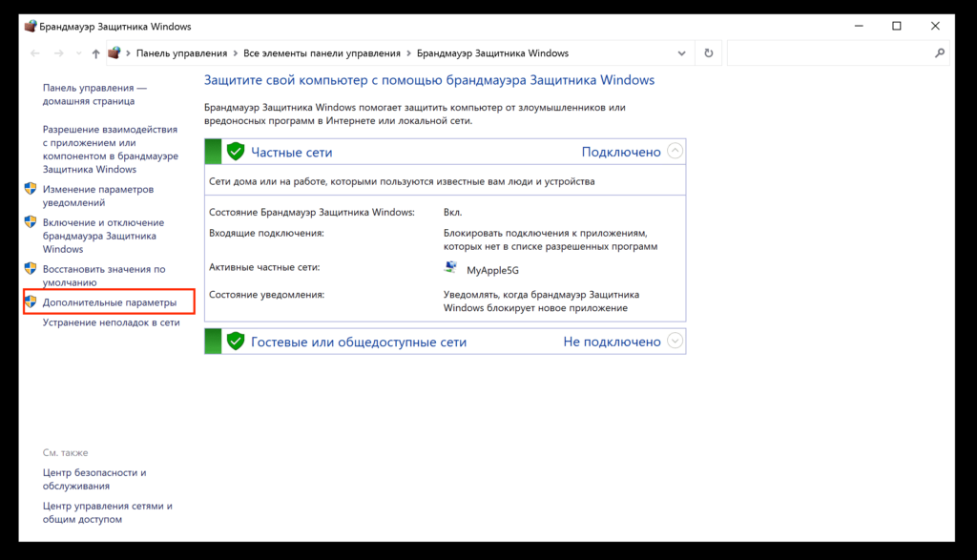This screenshot has width=977, height=560.
Task: Click the 'Не подключено' status text
Action: point(612,342)
